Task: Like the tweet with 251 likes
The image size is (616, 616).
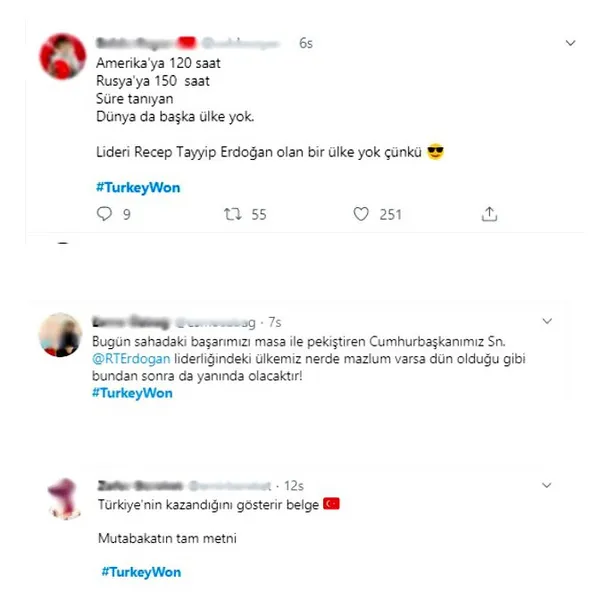Action: 364,214
